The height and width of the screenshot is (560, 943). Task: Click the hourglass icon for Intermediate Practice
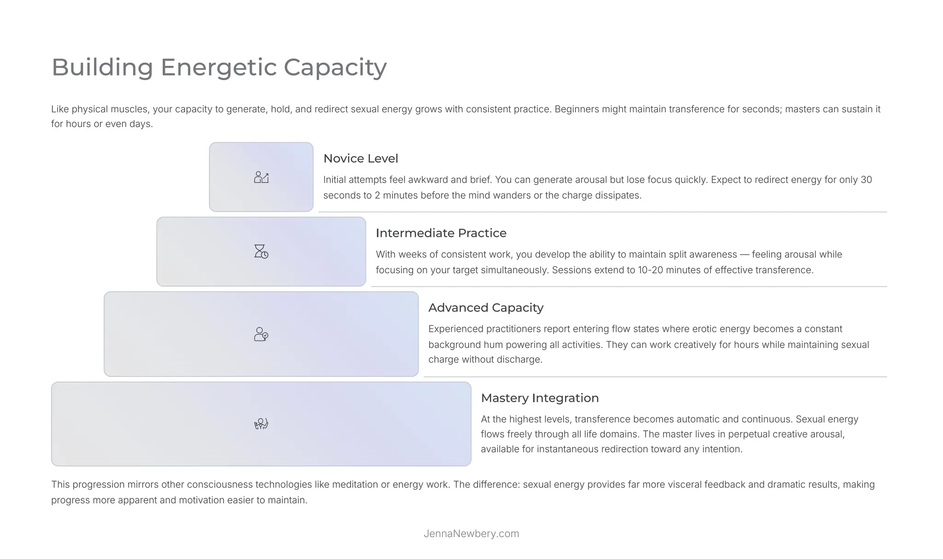click(x=261, y=251)
